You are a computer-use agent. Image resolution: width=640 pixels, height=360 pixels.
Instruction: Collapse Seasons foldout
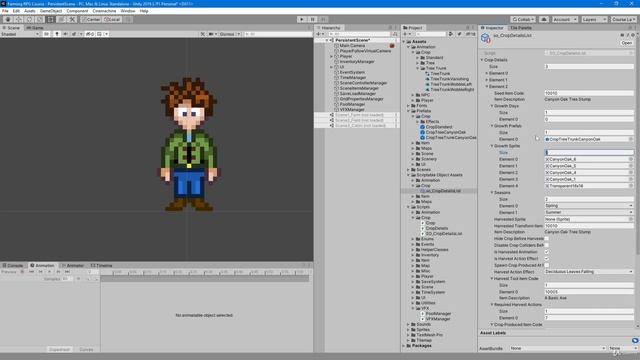click(492, 192)
